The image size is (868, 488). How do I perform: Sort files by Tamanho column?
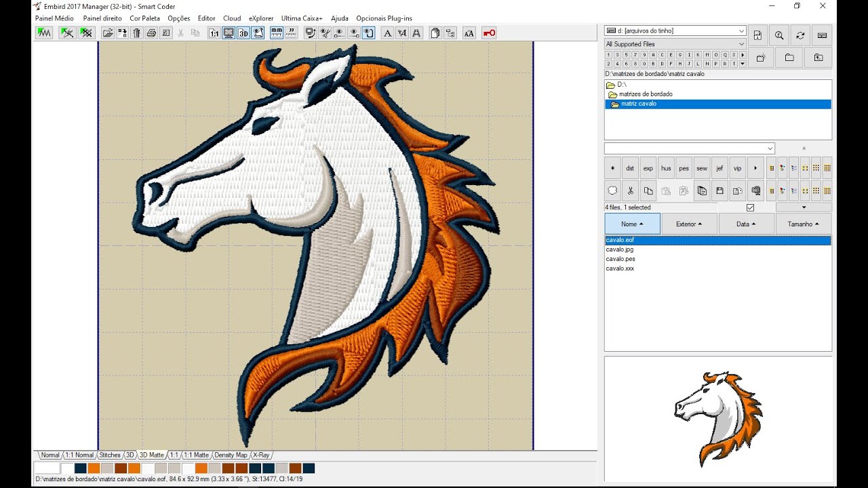[804, 224]
